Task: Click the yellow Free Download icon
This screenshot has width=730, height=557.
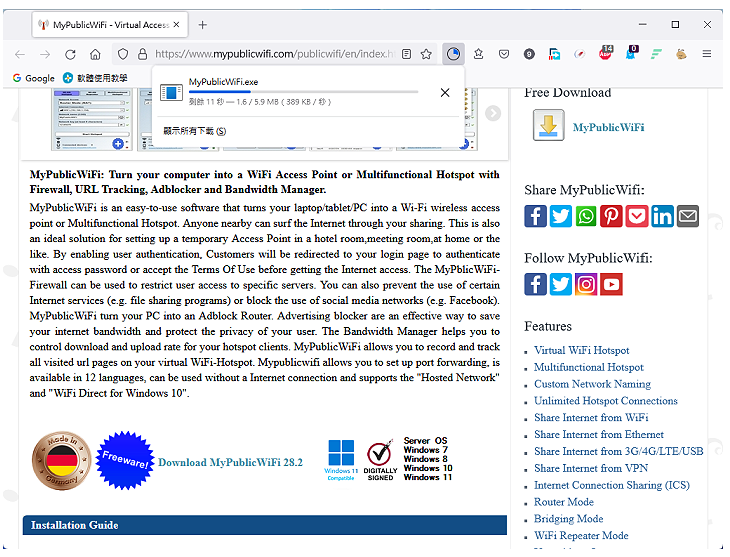Action: (x=548, y=125)
